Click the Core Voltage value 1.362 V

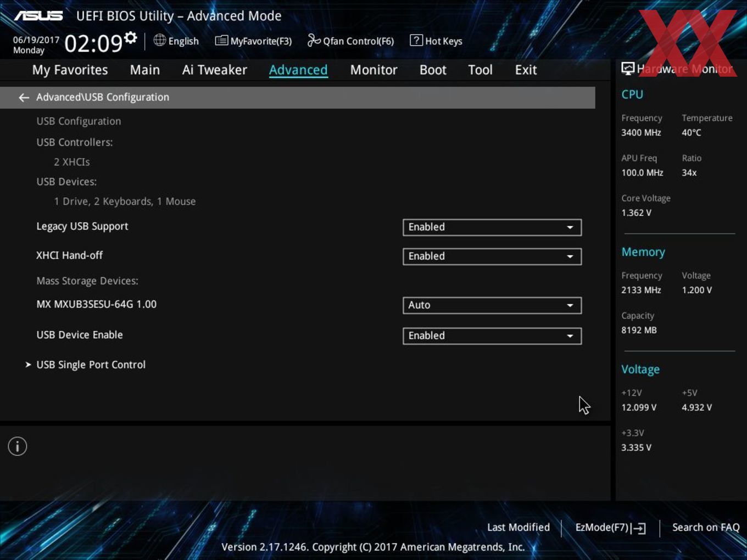[x=636, y=212]
